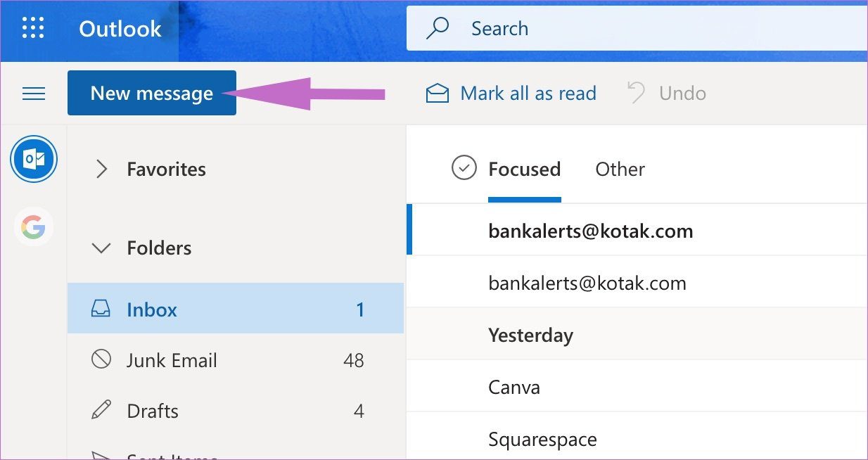
Task: Click Mark all as read
Action: (528, 93)
